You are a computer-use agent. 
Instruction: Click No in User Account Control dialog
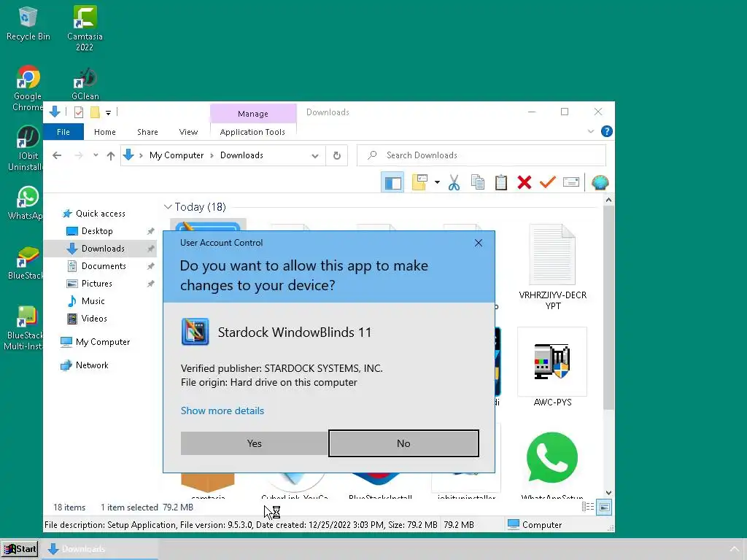pyautogui.click(x=403, y=443)
